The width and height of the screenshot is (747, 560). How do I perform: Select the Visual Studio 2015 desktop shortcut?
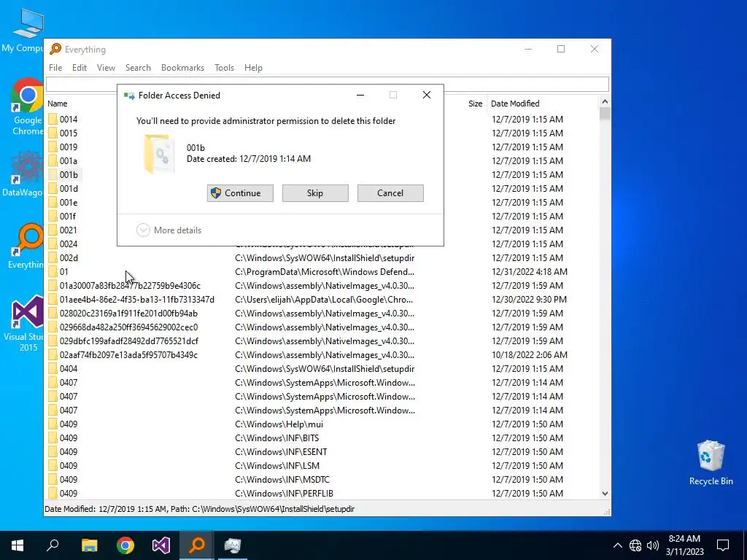coord(24,324)
